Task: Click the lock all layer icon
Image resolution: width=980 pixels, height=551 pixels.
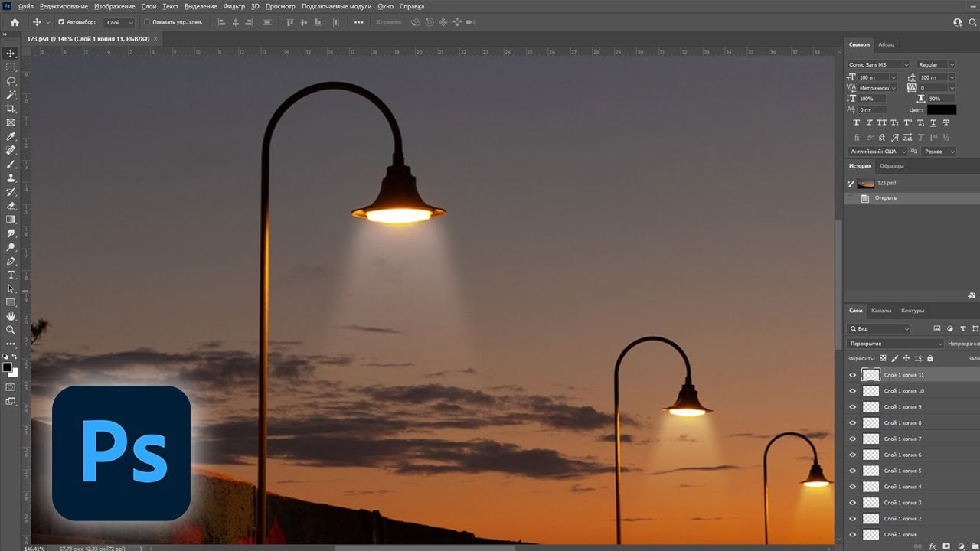Action: pyautogui.click(x=930, y=358)
